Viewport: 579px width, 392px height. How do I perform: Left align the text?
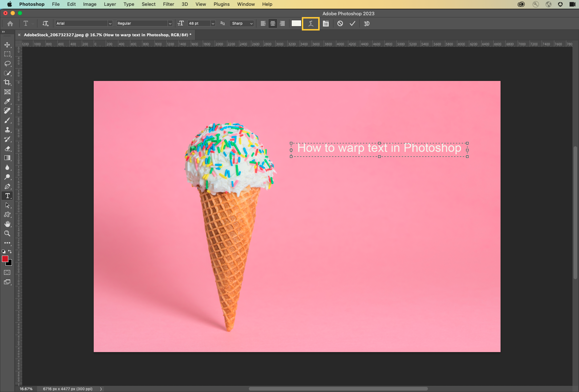coord(263,24)
